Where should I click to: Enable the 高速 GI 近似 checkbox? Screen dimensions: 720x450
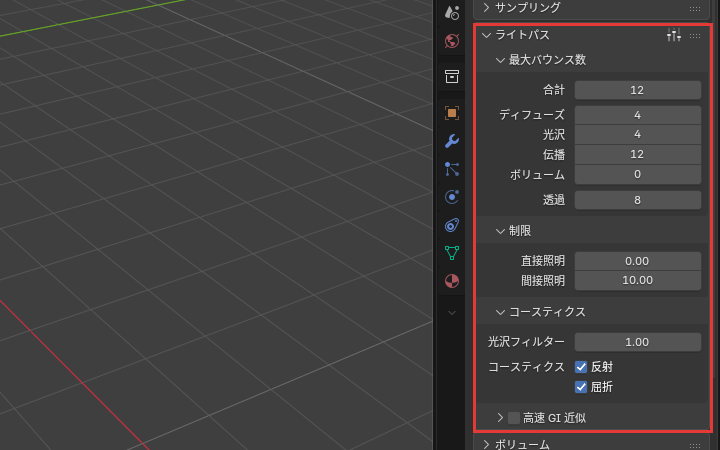(514, 418)
